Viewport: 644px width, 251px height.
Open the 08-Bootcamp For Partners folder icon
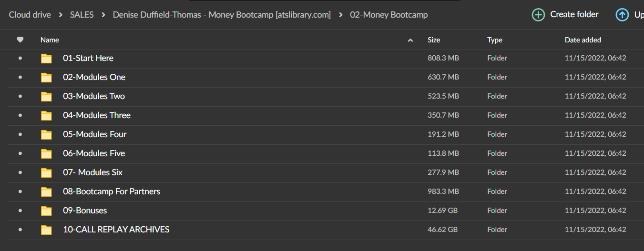tap(46, 192)
